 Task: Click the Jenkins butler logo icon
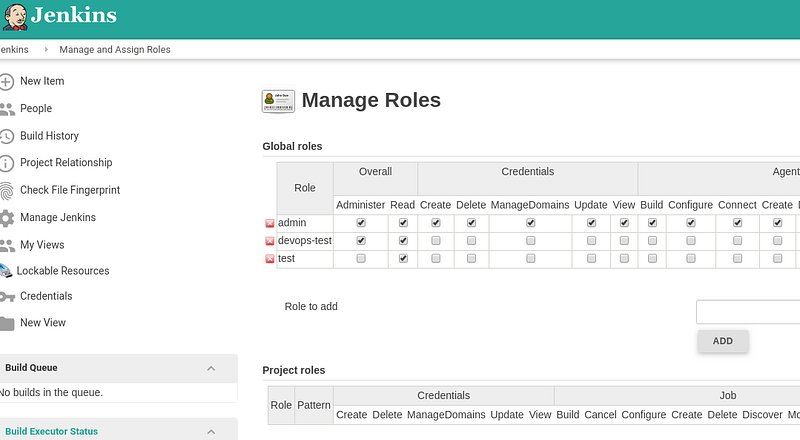coord(15,16)
